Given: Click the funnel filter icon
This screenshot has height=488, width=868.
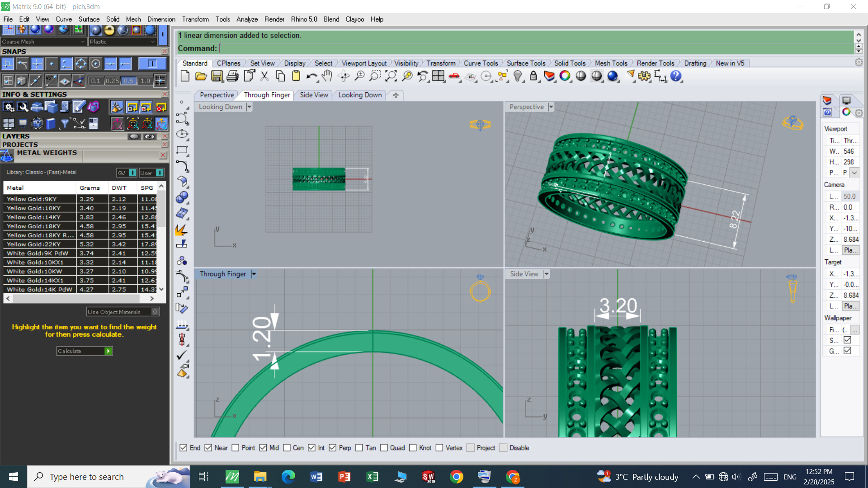Looking at the screenshot, I should tap(64, 123).
